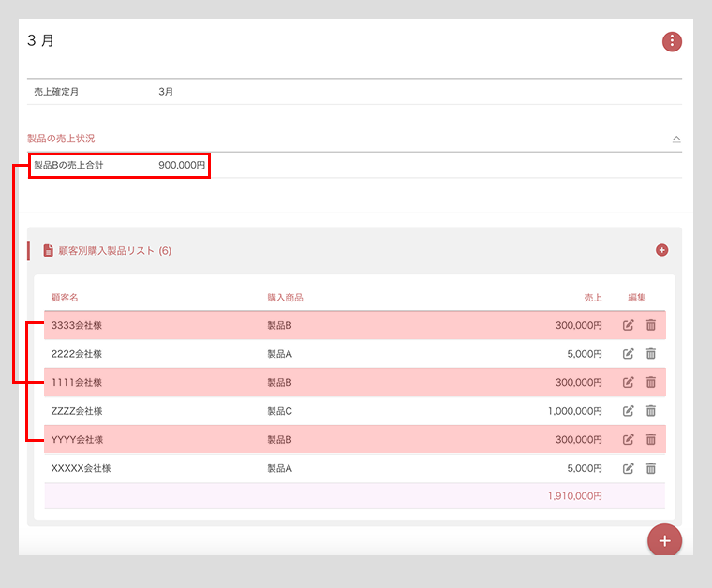Click the small plus icon beside 顧客別購入製品リスト
The height and width of the screenshot is (588, 712).
coord(661,250)
